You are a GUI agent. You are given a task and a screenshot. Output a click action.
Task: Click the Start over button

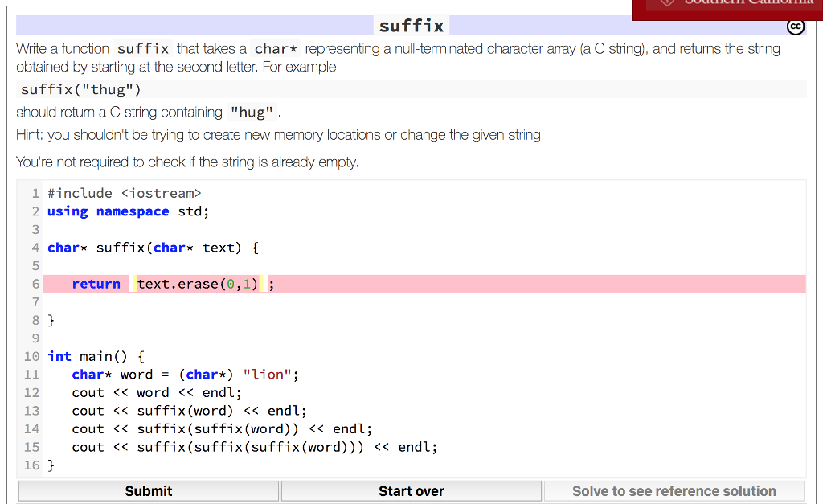(x=411, y=490)
